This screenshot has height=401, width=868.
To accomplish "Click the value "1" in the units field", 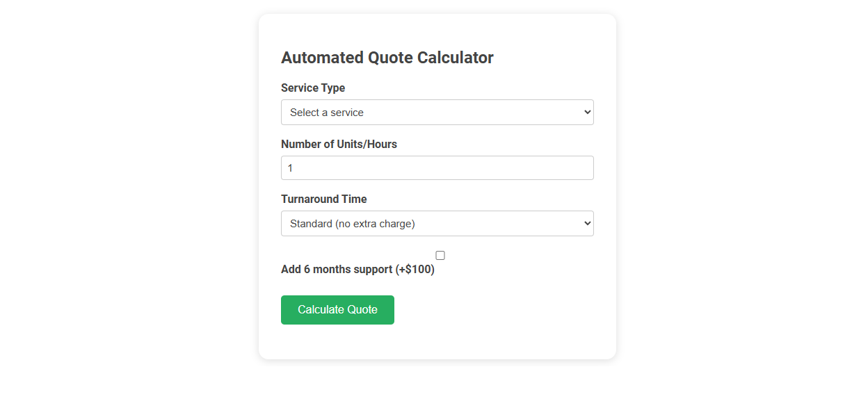I will (291, 167).
